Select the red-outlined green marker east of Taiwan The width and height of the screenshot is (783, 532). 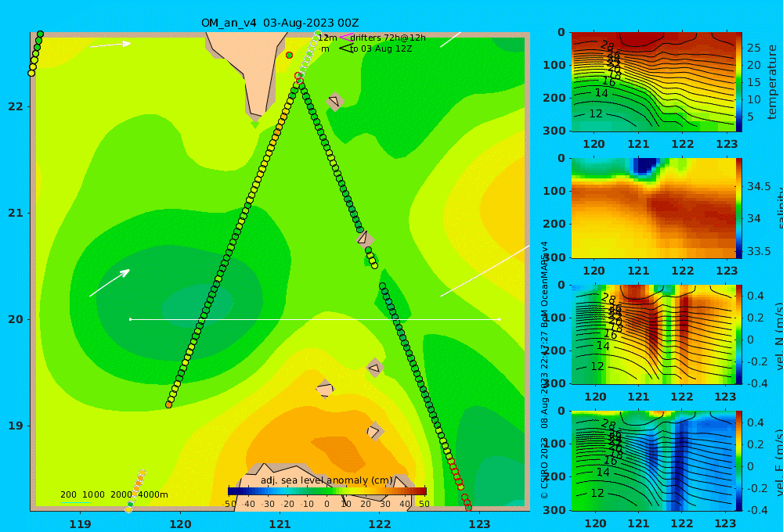pos(289,56)
